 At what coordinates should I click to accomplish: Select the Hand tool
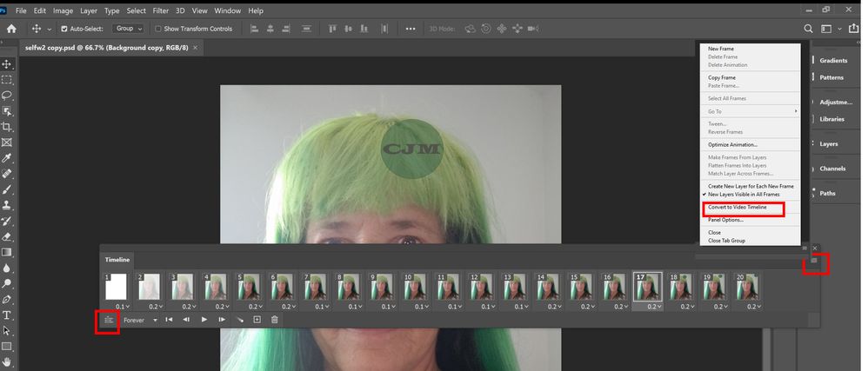pos(7,362)
